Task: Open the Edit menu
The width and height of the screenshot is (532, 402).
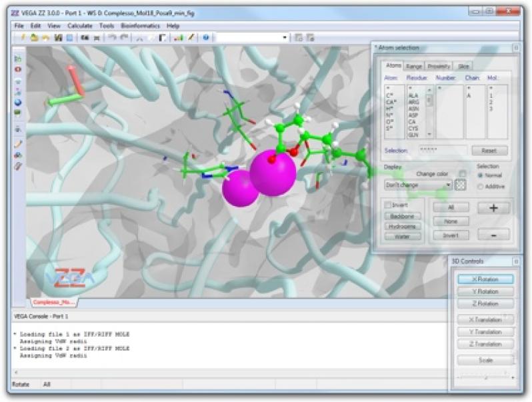Action: click(x=35, y=26)
